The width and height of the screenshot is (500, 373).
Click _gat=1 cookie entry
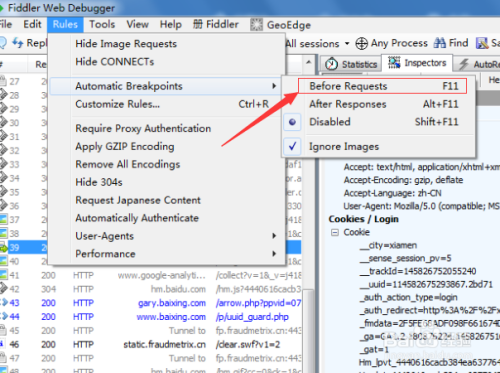(x=374, y=350)
